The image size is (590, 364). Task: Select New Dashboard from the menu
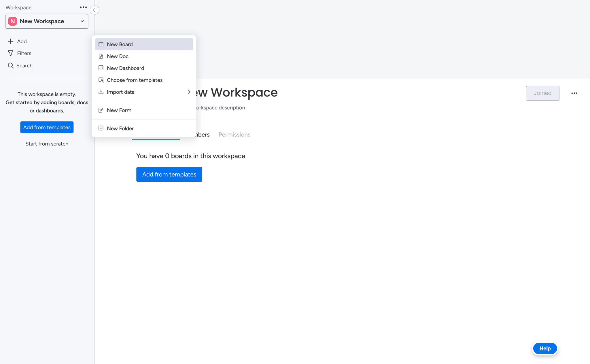[x=125, y=68]
